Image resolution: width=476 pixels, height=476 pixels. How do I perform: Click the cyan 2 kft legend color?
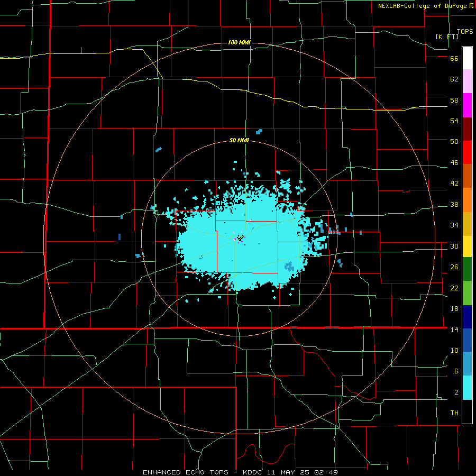click(467, 388)
